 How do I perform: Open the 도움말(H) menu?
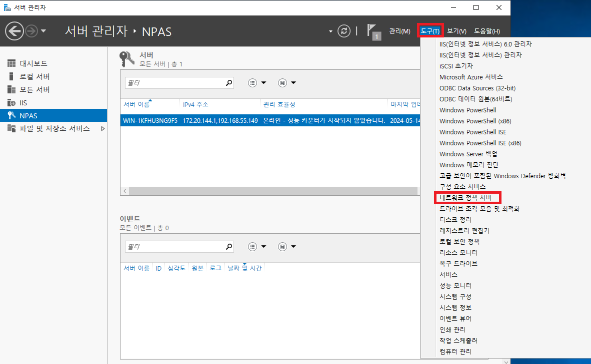coord(487,31)
